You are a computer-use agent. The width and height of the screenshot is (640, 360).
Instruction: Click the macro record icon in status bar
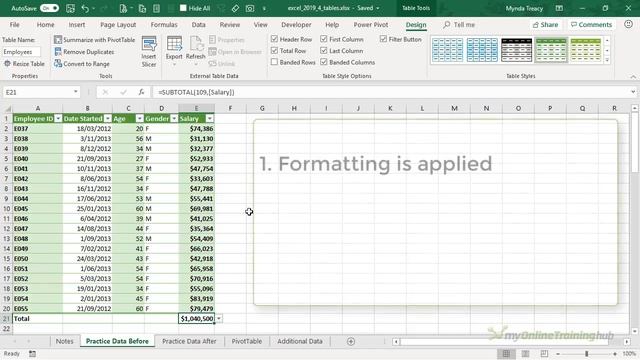point(32,353)
